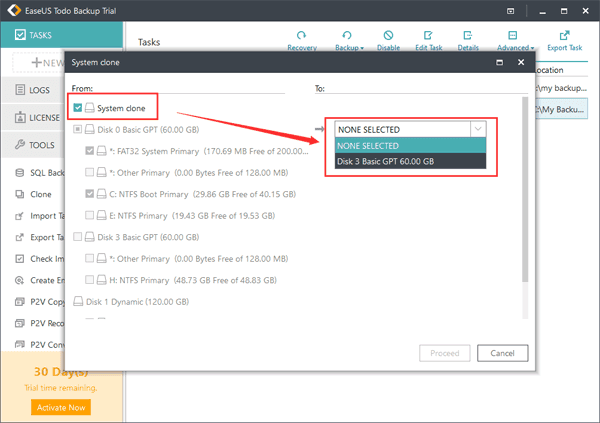The image size is (600, 423).
Task: Check the H: NTFS Primary partition checkbox
Action: tap(90, 280)
